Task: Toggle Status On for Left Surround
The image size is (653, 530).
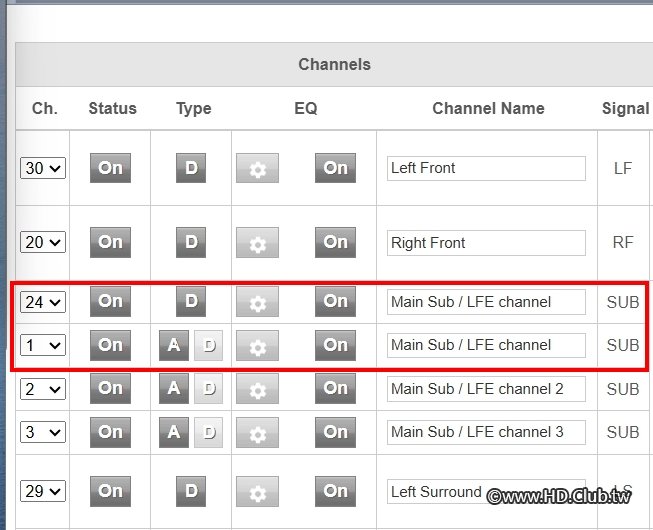Action: [x=110, y=492]
